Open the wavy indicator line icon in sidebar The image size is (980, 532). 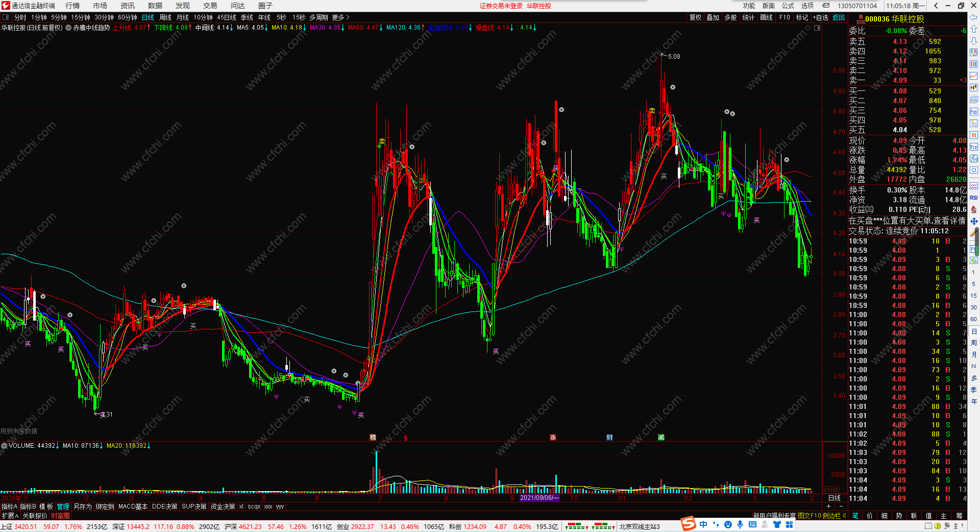(974, 186)
